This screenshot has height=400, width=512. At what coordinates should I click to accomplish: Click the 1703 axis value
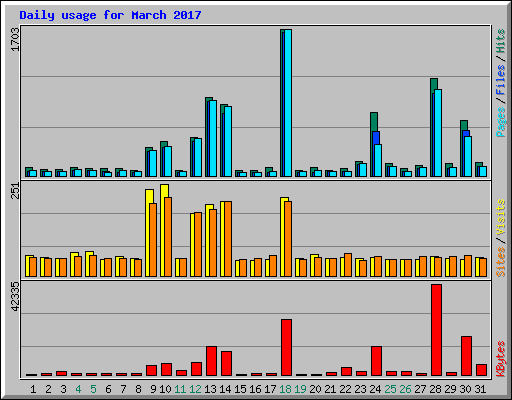[x=15, y=39]
